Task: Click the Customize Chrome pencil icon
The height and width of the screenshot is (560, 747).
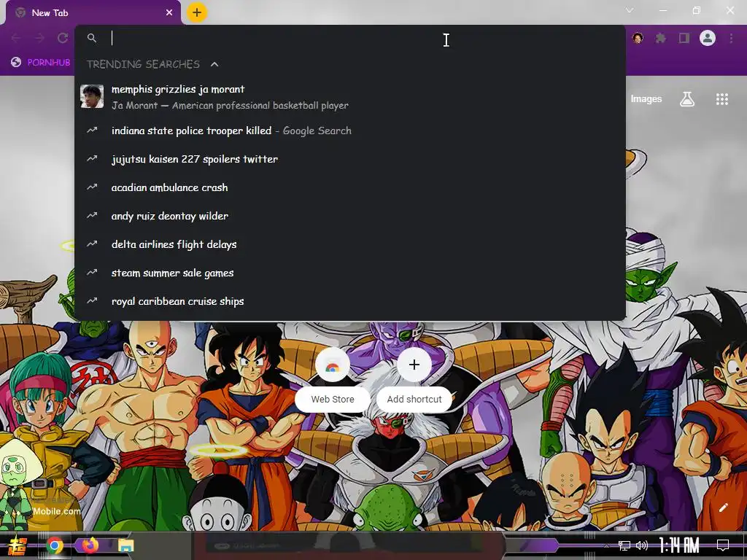Action: click(x=723, y=507)
